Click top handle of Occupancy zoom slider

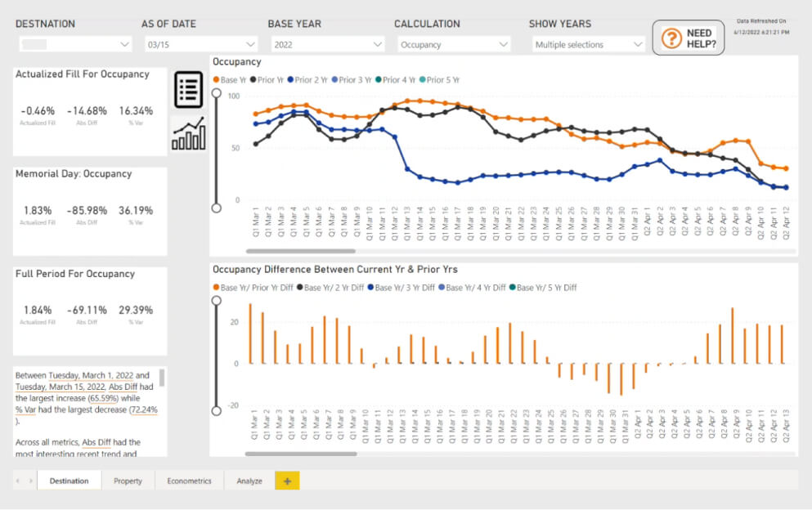click(x=217, y=93)
